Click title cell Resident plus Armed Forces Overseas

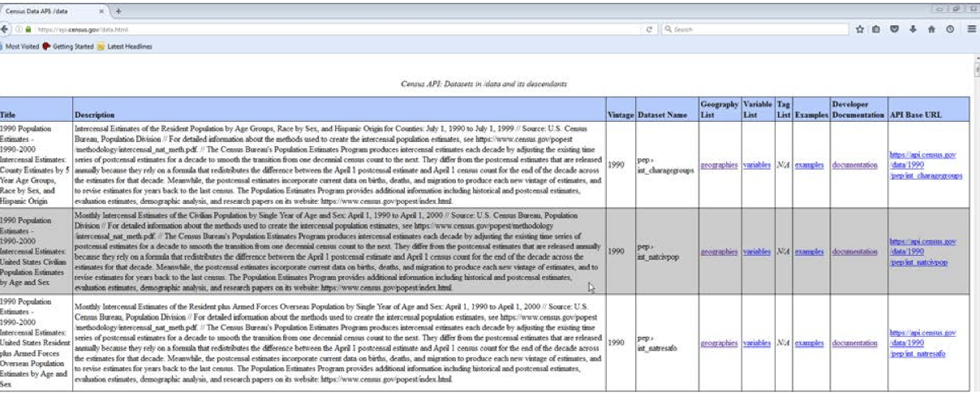point(35,343)
